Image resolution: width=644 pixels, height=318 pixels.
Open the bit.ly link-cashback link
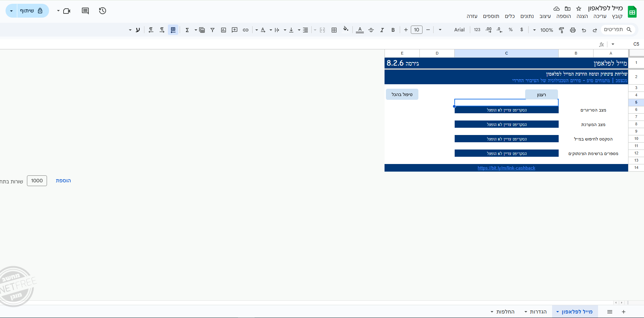(506, 168)
